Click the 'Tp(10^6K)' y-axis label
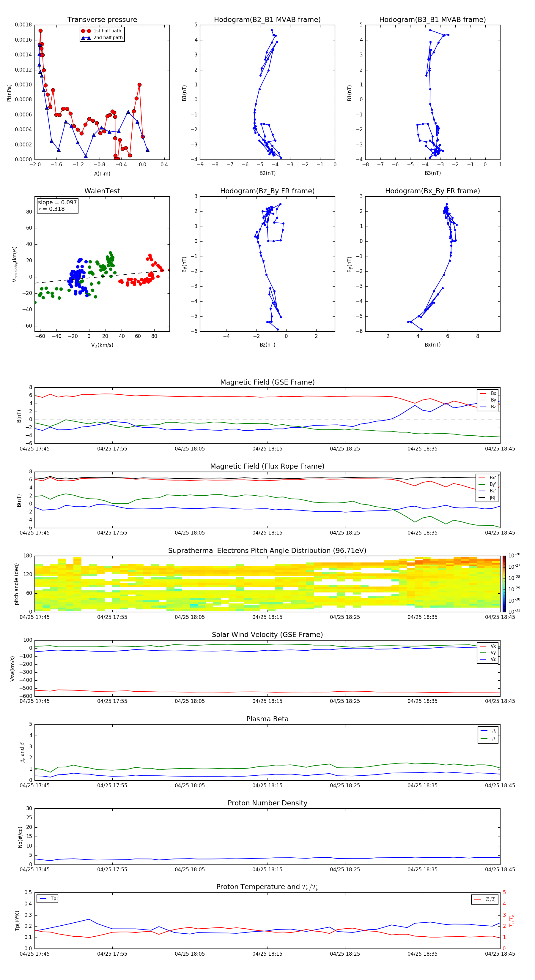 17,921
